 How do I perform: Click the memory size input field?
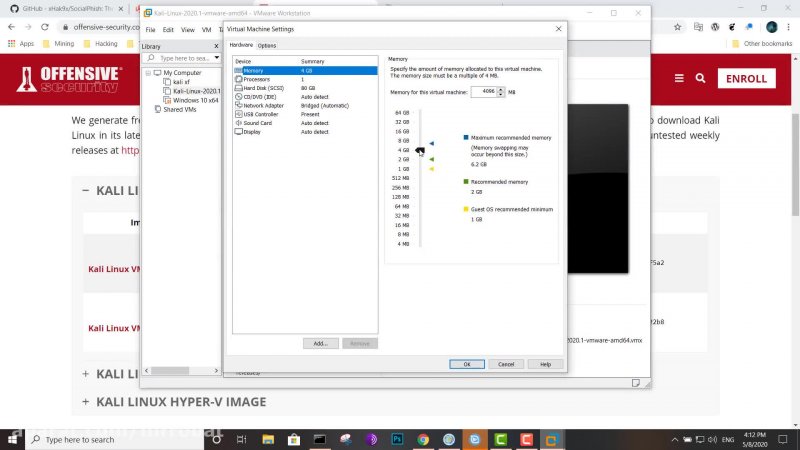point(486,91)
